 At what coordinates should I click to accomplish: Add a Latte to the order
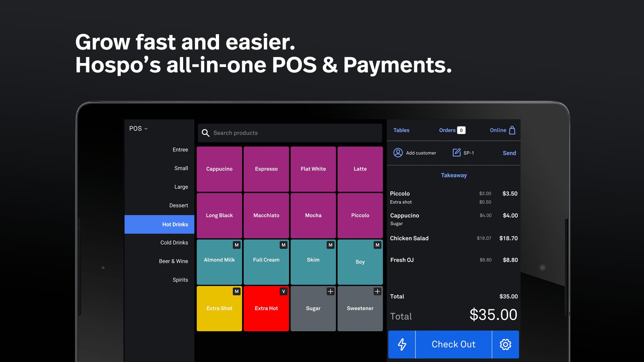[360, 169]
